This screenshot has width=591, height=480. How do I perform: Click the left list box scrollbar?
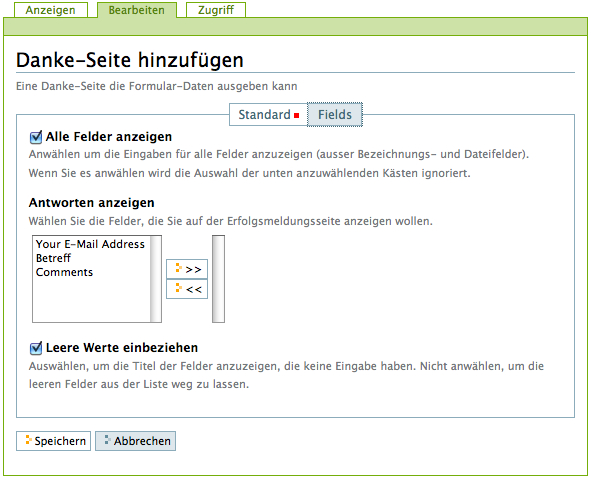pos(156,279)
